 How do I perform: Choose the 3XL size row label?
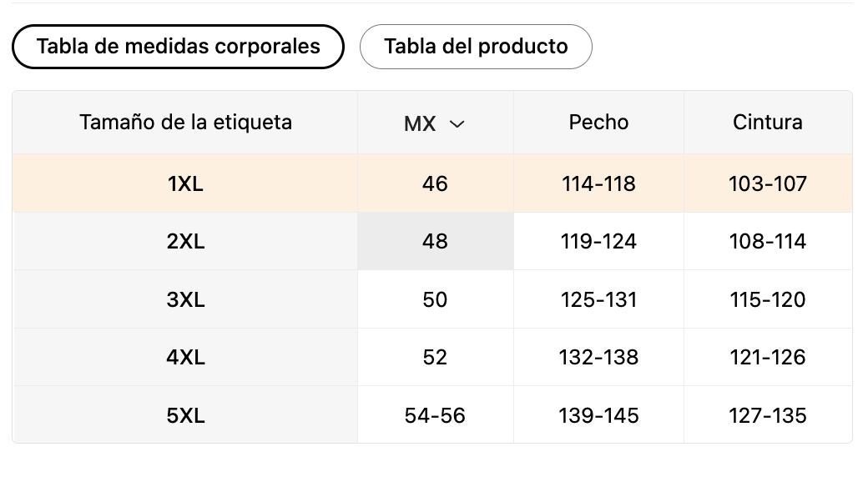(185, 299)
